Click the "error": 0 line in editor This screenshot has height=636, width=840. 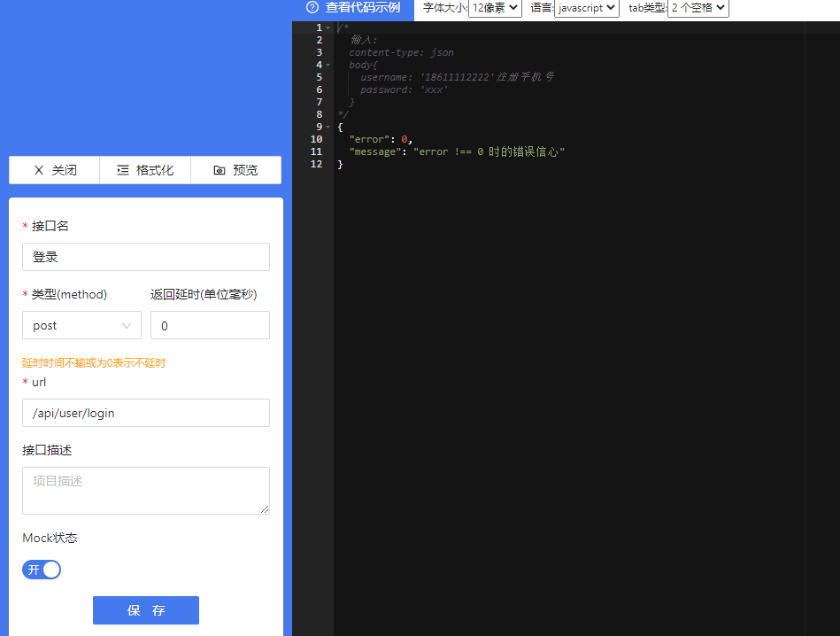pos(381,139)
